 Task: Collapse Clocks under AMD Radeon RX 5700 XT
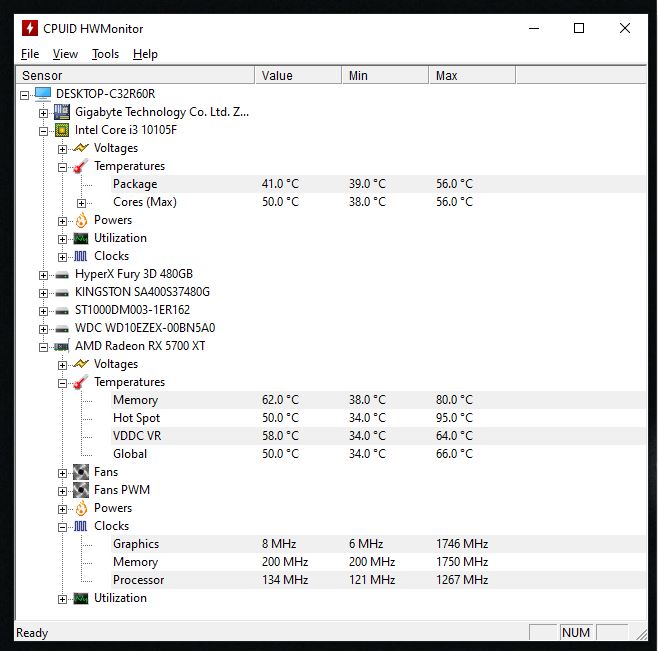click(62, 527)
